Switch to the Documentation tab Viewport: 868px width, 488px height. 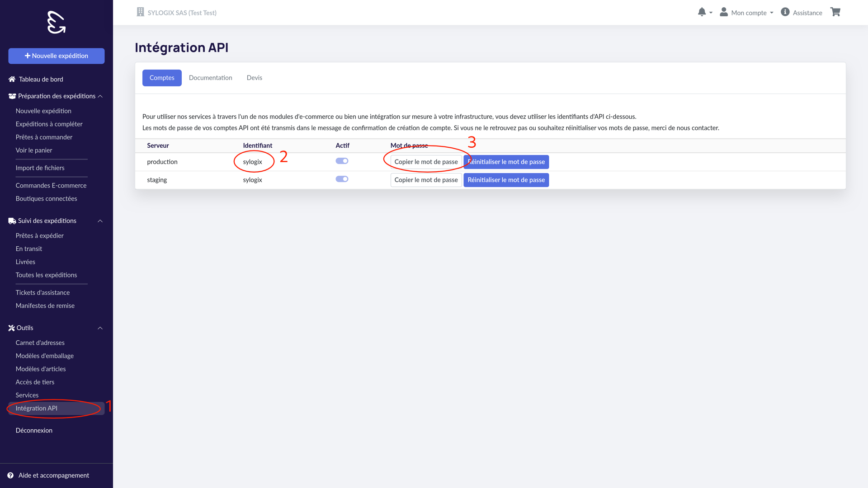pyautogui.click(x=210, y=78)
